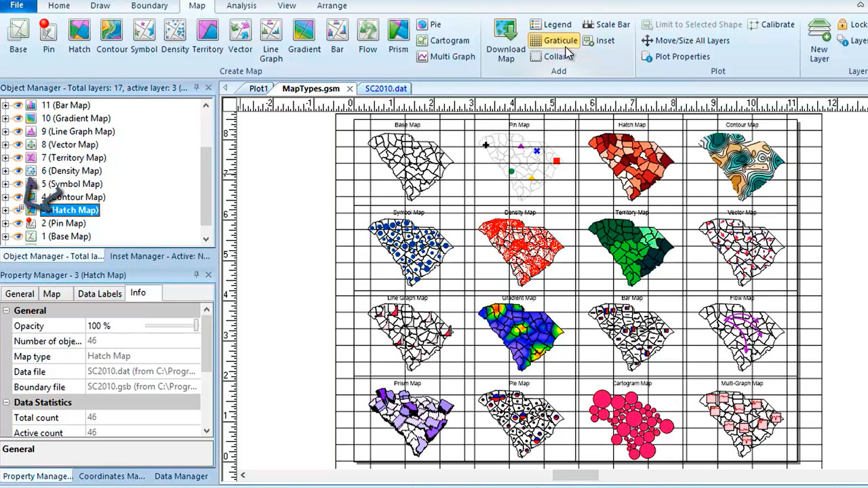
Task: Hide the 11 (Bar Map) layer
Action: tap(18, 106)
